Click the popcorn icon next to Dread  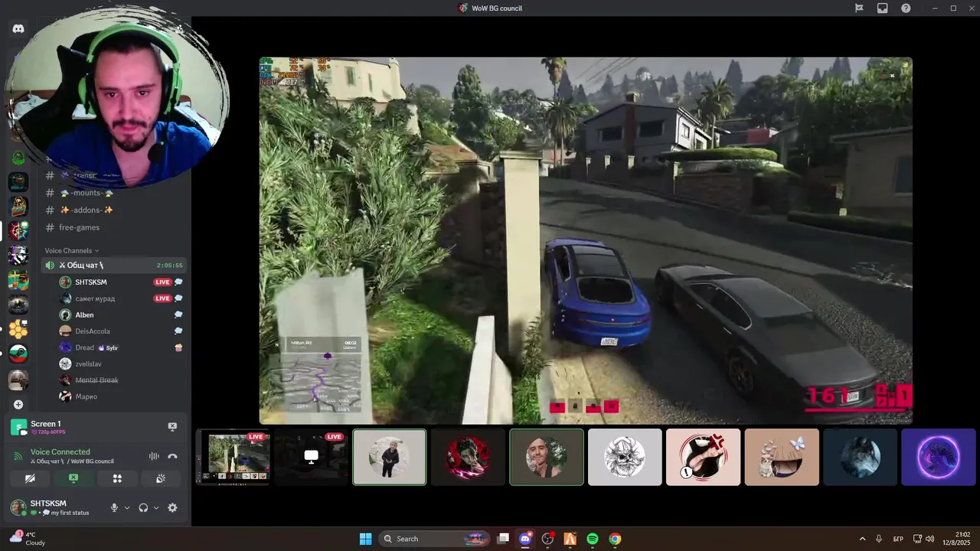coord(178,347)
